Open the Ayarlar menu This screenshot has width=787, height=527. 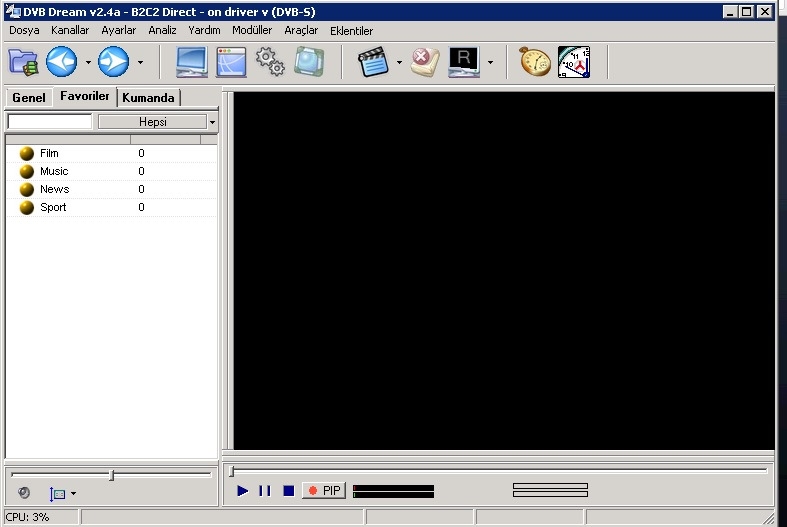tap(118, 30)
